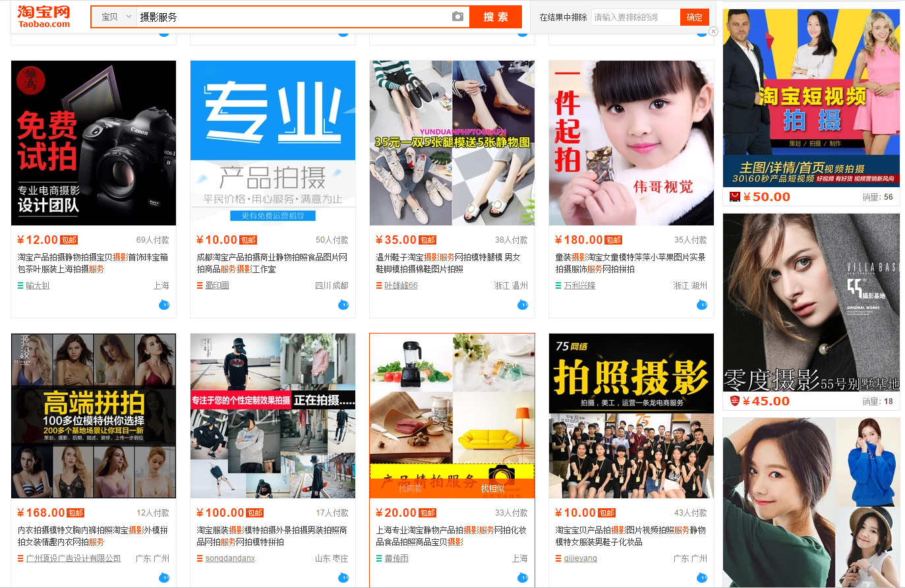Image resolution: width=905 pixels, height=588 pixels.
Task: Confirm the exclusion with the 确定 button
Action: [x=694, y=17]
